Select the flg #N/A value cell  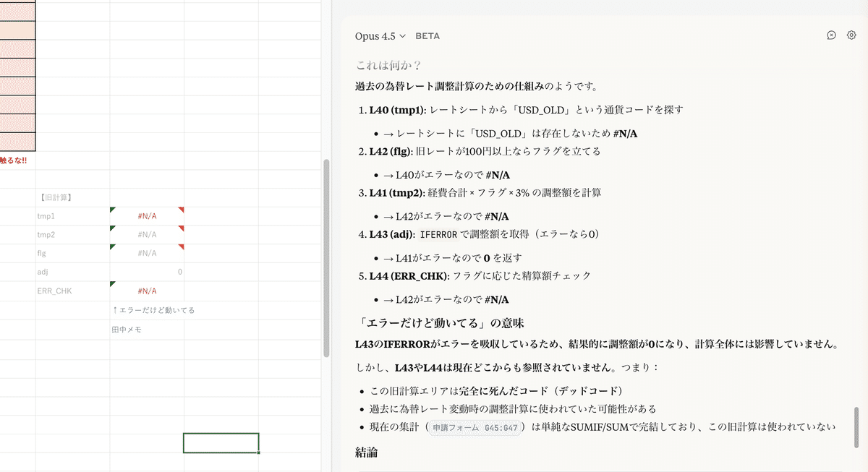147,254
